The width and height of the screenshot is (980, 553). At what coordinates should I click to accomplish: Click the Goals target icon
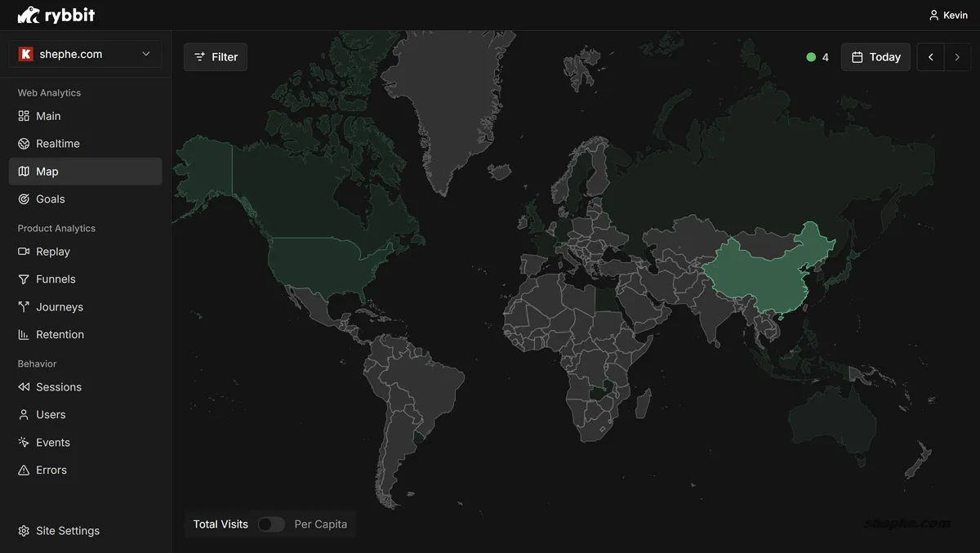(24, 199)
